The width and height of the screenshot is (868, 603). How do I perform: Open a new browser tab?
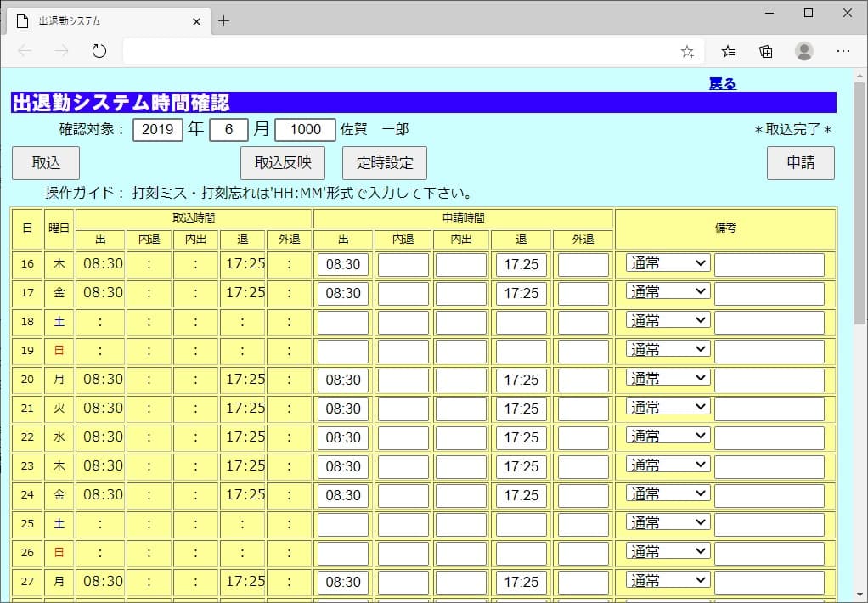point(224,21)
